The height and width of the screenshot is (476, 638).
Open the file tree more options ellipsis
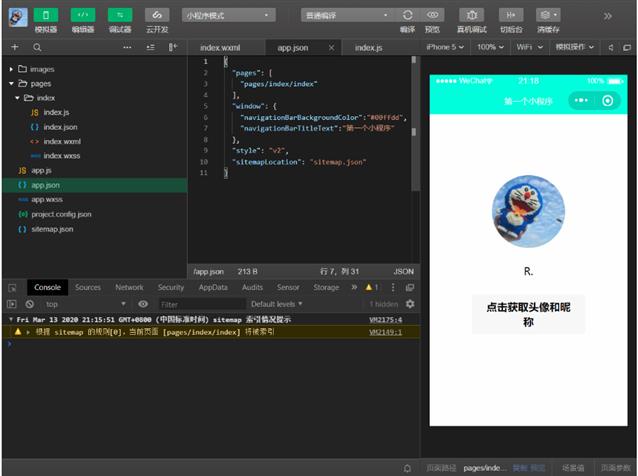[x=127, y=47]
